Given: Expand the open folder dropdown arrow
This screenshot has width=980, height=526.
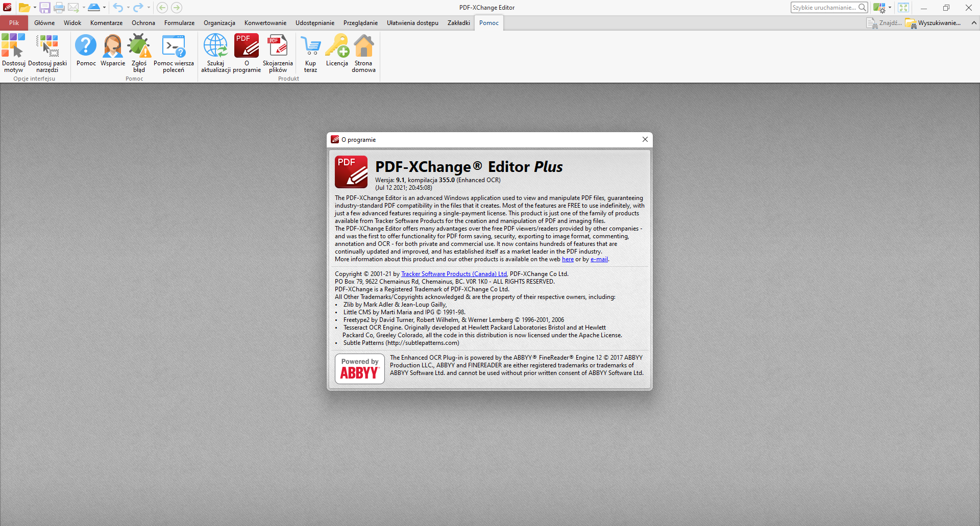Looking at the screenshot, I should click(35, 8).
